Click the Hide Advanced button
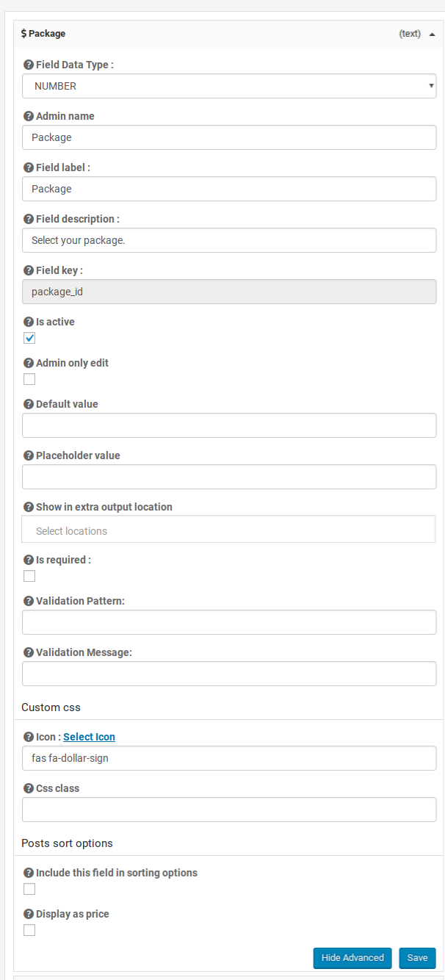This screenshot has height=980, width=445. tap(352, 958)
